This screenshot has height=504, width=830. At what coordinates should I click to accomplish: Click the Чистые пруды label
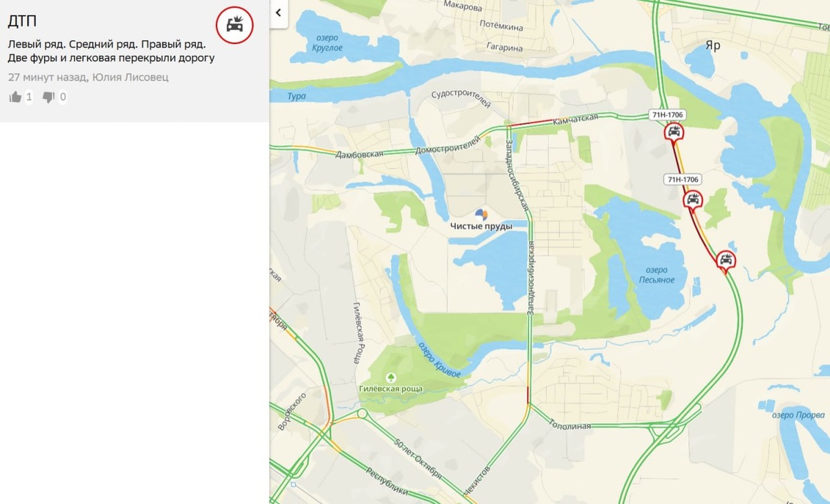pyautogui.click(x=481, y=227)
